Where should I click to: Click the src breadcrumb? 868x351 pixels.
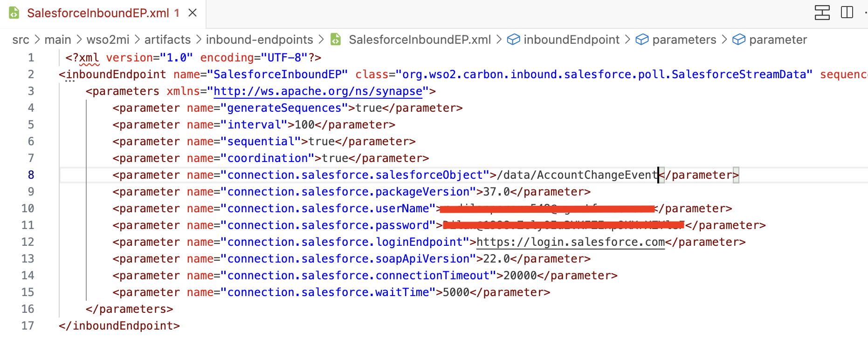(21, 40)
